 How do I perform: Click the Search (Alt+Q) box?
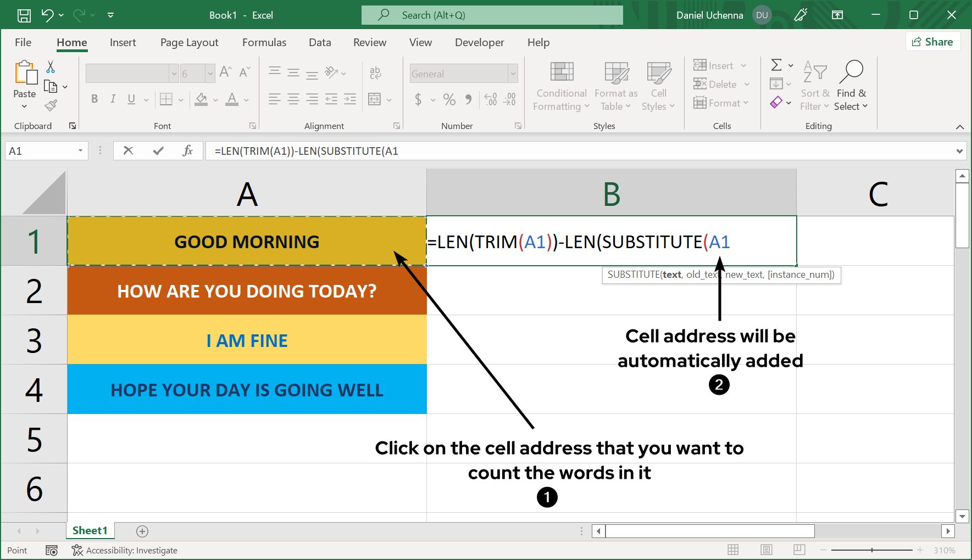[492, 15]
